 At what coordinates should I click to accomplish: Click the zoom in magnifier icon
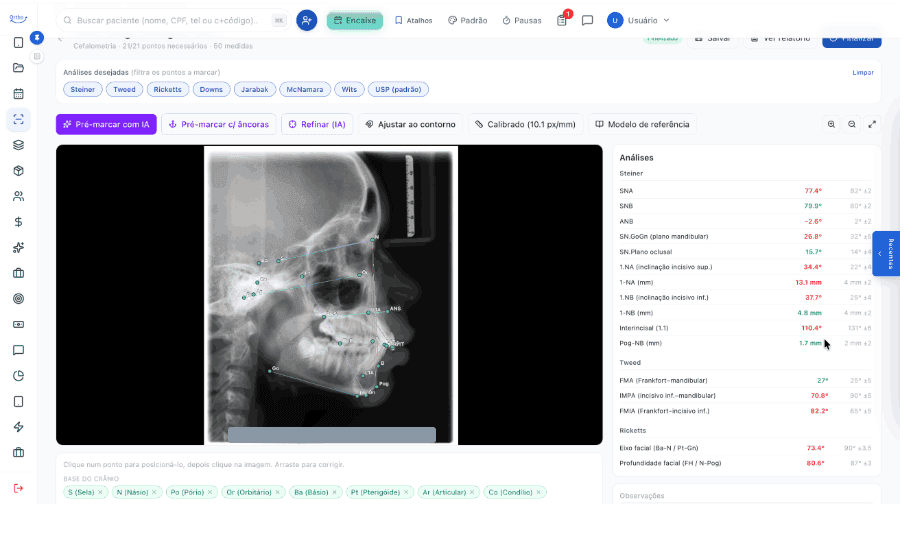point(831,124)
